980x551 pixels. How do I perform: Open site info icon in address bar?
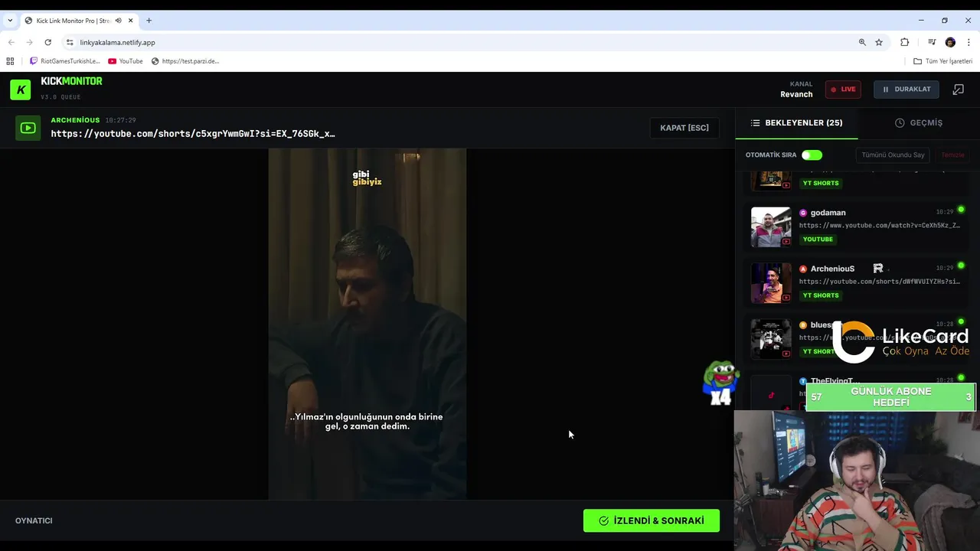70,42
